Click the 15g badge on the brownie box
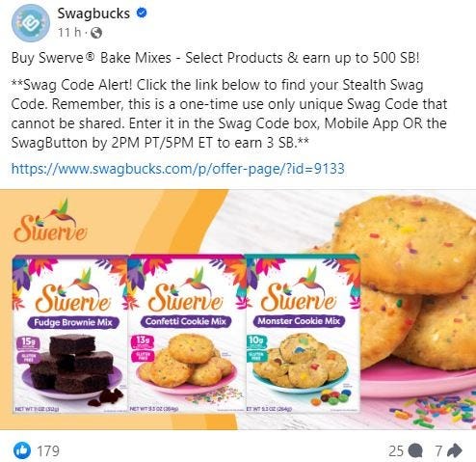 click(x=30, y=343)
